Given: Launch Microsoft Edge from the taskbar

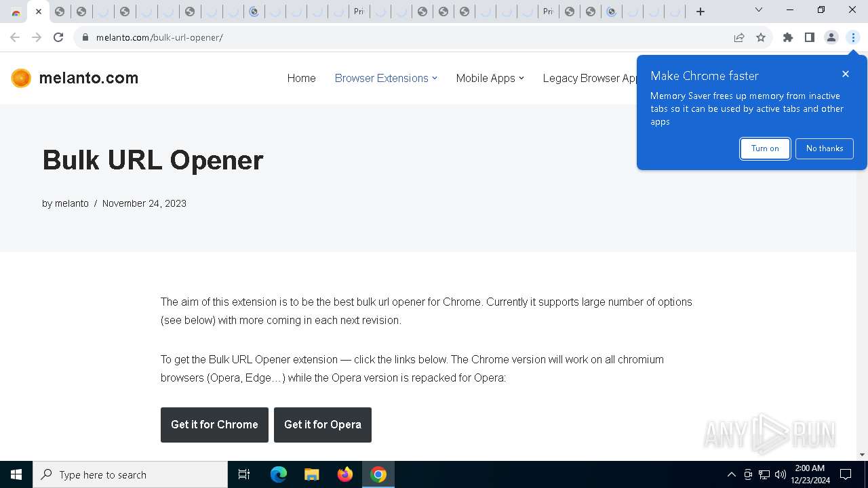Looking at the screenshot, I should (279, 474).
